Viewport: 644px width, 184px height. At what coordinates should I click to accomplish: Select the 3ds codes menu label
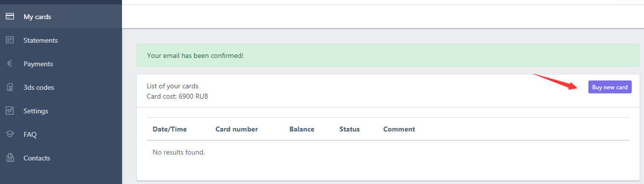click(39, 87)
